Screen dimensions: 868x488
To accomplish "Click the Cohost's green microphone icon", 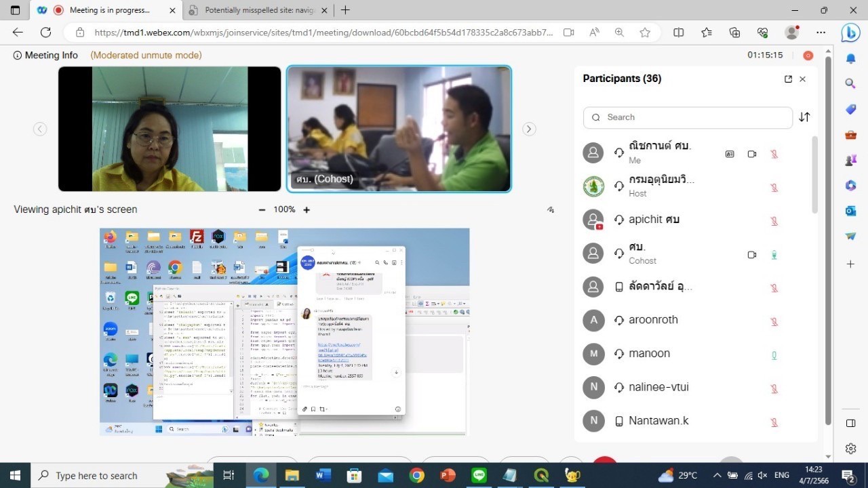I will pyautogui.click(x=774, y=255).
